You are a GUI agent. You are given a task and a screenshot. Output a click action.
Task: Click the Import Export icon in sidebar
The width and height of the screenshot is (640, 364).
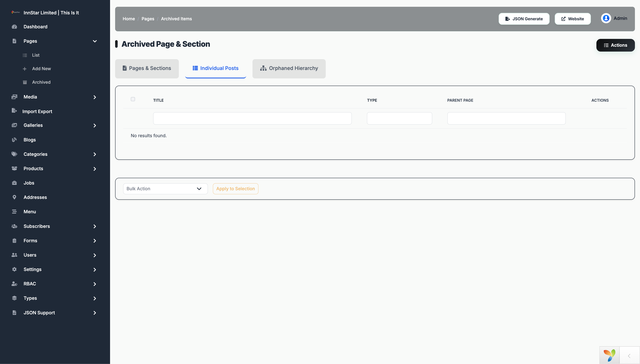coord(14,111)
